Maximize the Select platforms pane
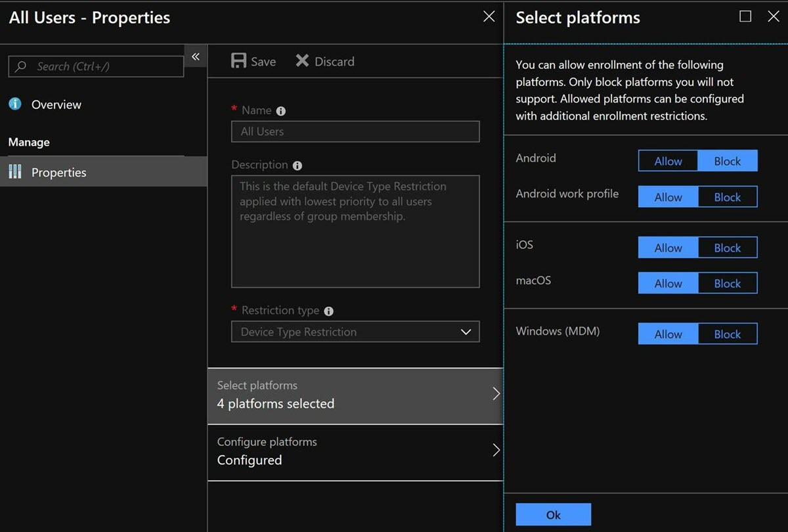The image size is (788, 532). coord(745,16)
